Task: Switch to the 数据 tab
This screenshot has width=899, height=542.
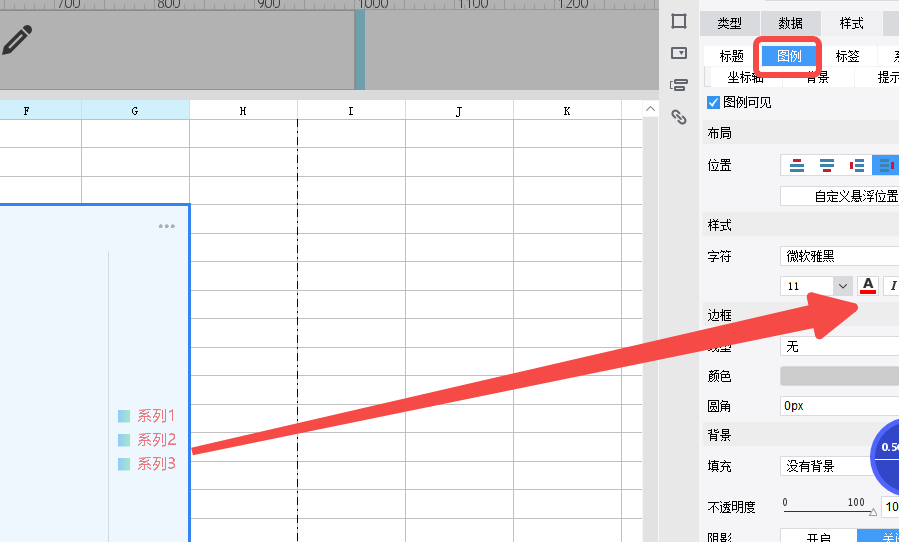Action: (791, 24)
